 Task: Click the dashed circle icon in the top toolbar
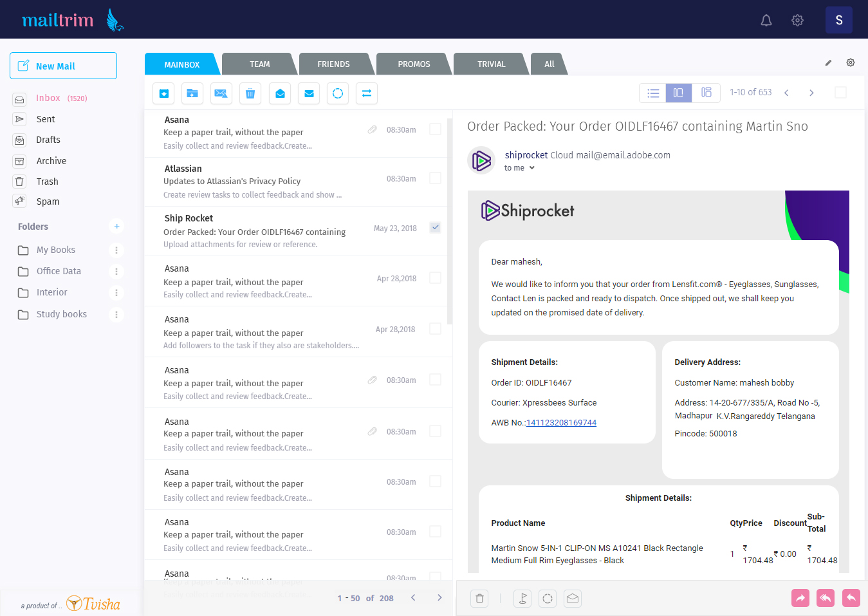tap(338, 93)
